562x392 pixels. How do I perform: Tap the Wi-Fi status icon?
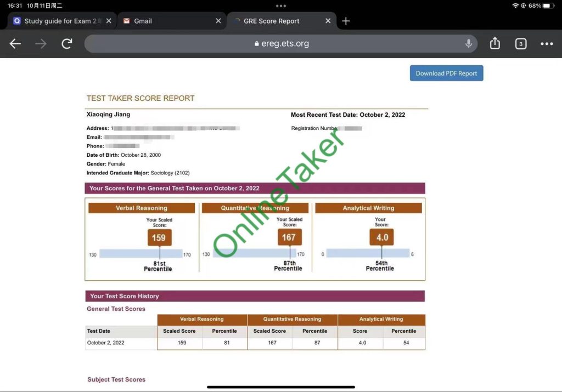[x=515, y=5]
